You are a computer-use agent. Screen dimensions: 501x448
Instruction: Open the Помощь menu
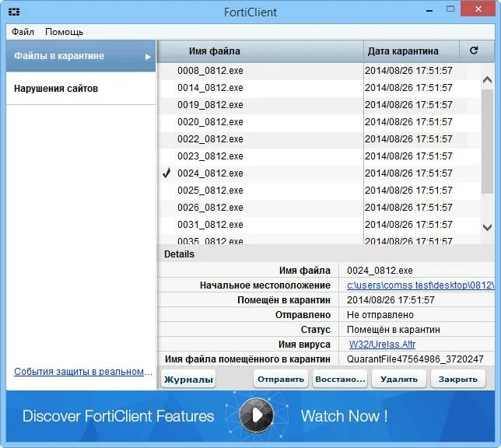(65, 32)
